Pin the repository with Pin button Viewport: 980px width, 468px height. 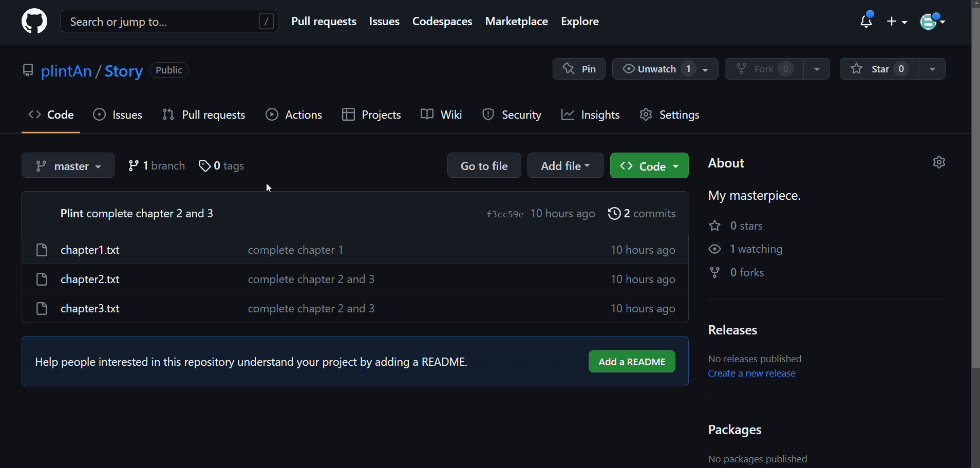pos(579,69)
